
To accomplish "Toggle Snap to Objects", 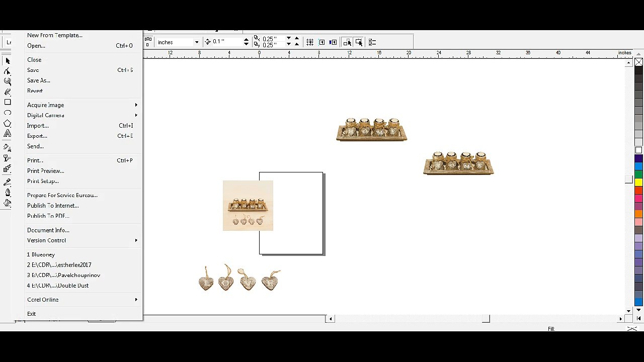I will coord(333,42).
